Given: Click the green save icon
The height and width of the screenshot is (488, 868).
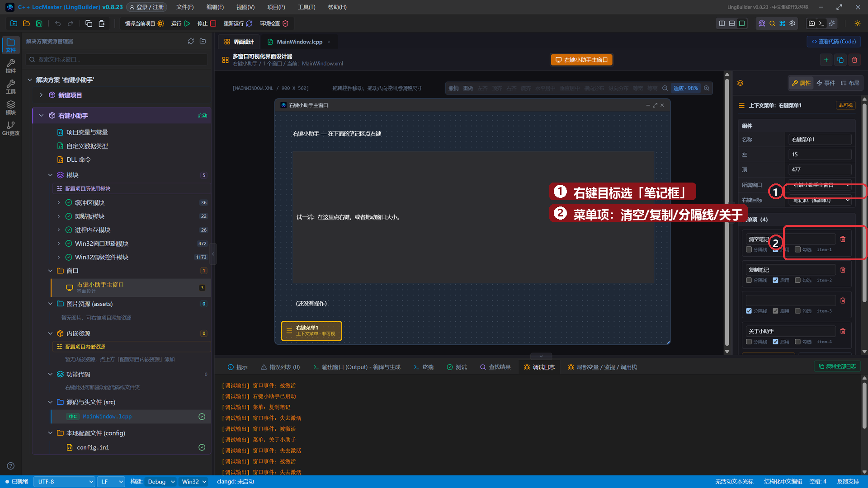Looking at the screenshot, I should pos(39,23).
